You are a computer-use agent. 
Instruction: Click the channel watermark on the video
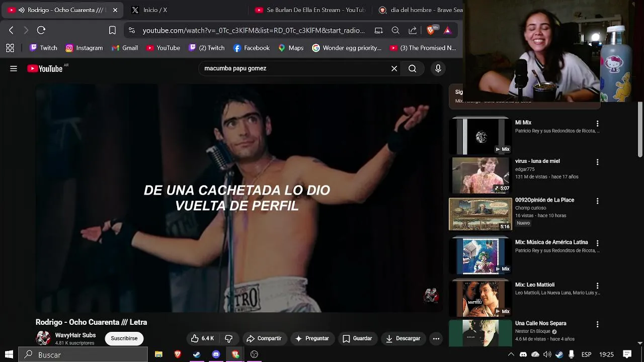[431, 296]
